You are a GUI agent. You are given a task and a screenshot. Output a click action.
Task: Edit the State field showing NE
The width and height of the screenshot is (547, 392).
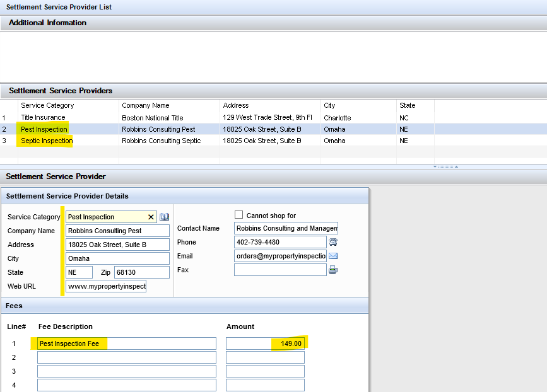point(79,272)
